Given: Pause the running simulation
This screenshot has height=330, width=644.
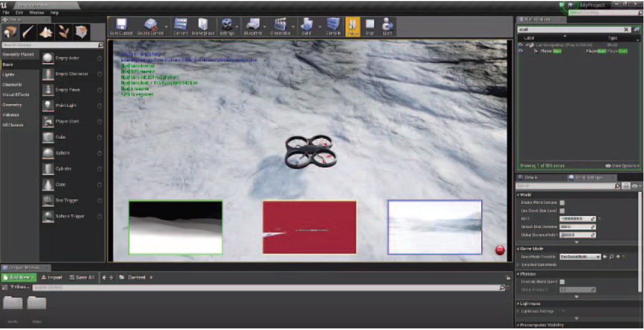Looking at the screenshot, I should click(352, 26).
